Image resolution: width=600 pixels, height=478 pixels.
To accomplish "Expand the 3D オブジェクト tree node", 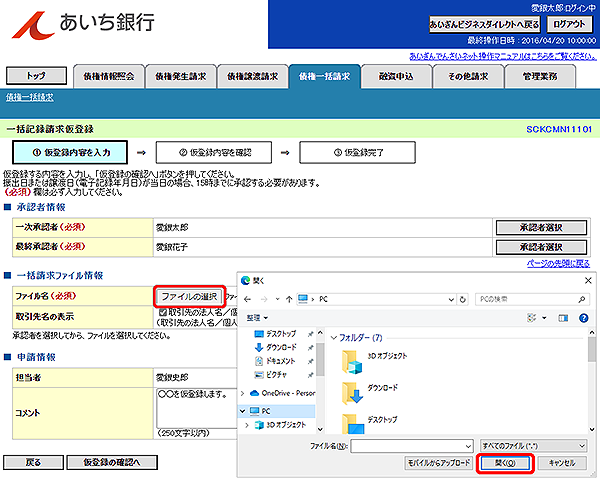I will 247,425.
